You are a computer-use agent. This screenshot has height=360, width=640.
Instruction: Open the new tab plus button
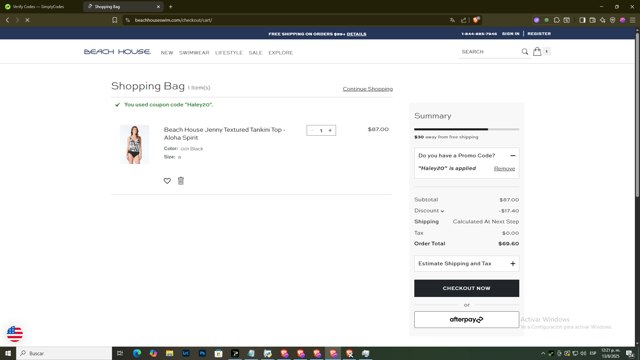point(171,7)
